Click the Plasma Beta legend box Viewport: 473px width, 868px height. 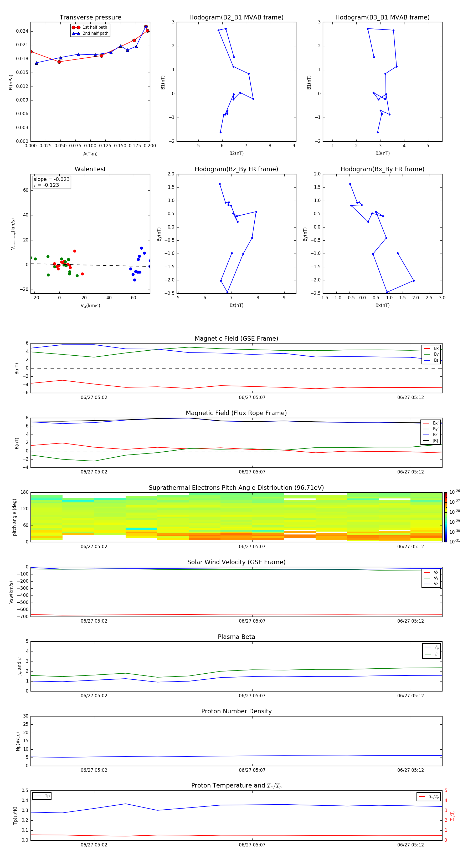pos(431,651)
